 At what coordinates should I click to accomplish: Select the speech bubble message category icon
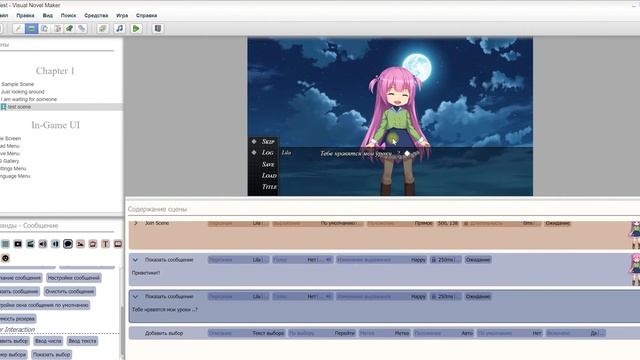[68, 244]
